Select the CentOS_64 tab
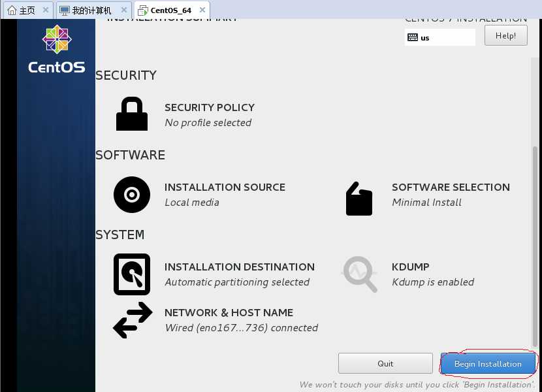 (x=172, y=10)
